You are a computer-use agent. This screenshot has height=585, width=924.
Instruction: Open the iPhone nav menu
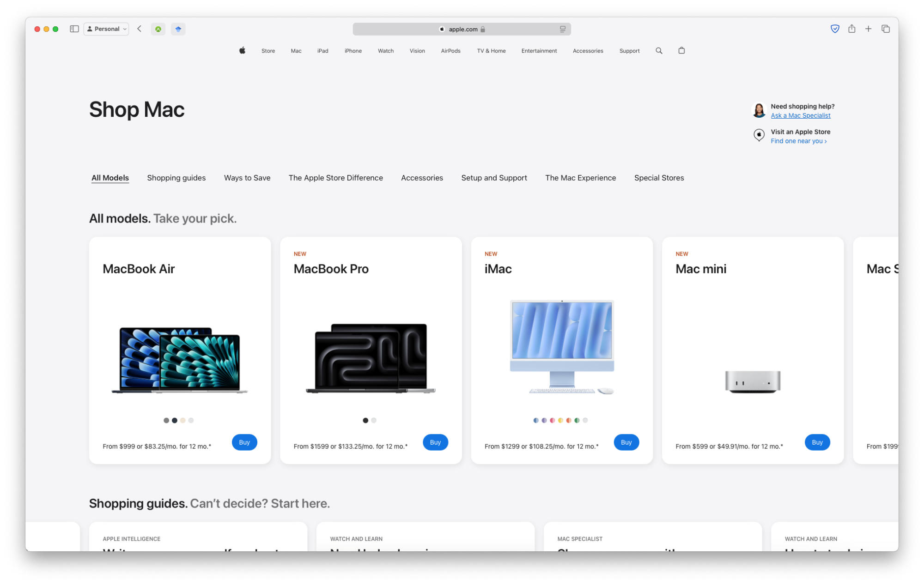353,51
